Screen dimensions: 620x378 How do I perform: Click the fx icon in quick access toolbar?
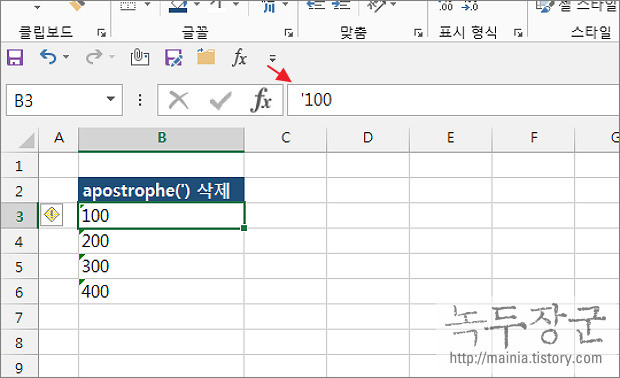pos(239,58)
